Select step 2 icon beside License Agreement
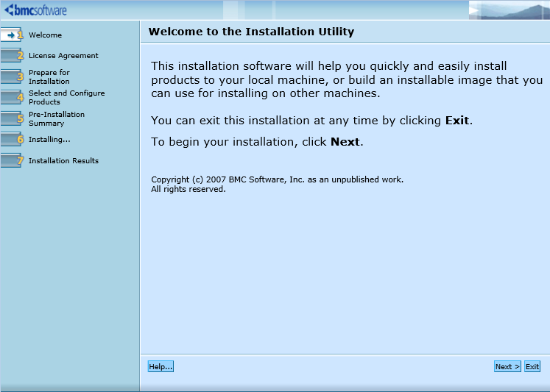The width and height of the screenshot is (550, 392). point(12,55)
